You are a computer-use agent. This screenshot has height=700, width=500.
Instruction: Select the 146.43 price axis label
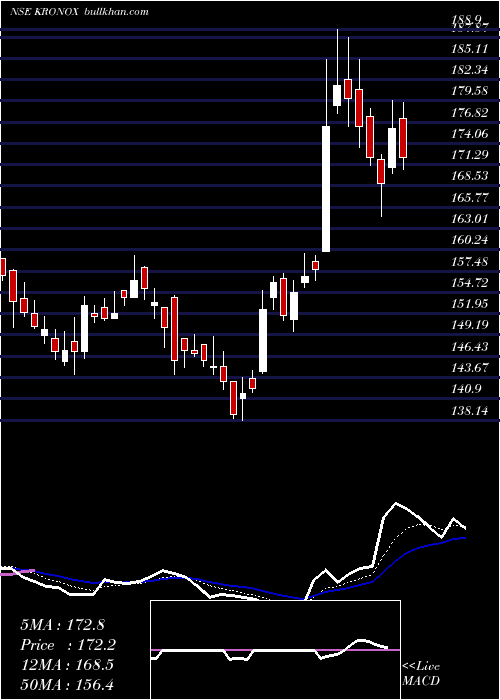pyautogui.click(x=470, y=346)
